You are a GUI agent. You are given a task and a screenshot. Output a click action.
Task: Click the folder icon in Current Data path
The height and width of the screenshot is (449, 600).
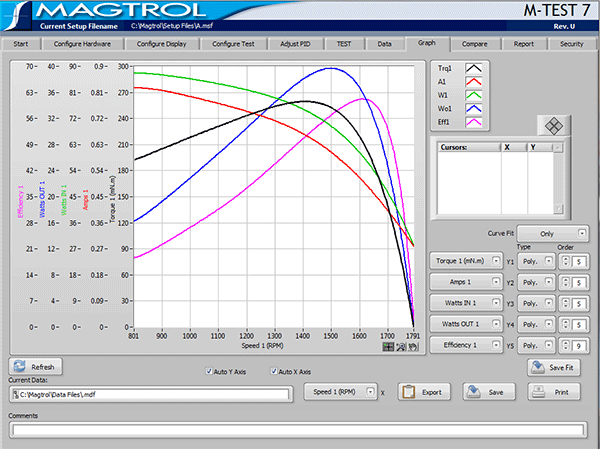pos(15,394)
